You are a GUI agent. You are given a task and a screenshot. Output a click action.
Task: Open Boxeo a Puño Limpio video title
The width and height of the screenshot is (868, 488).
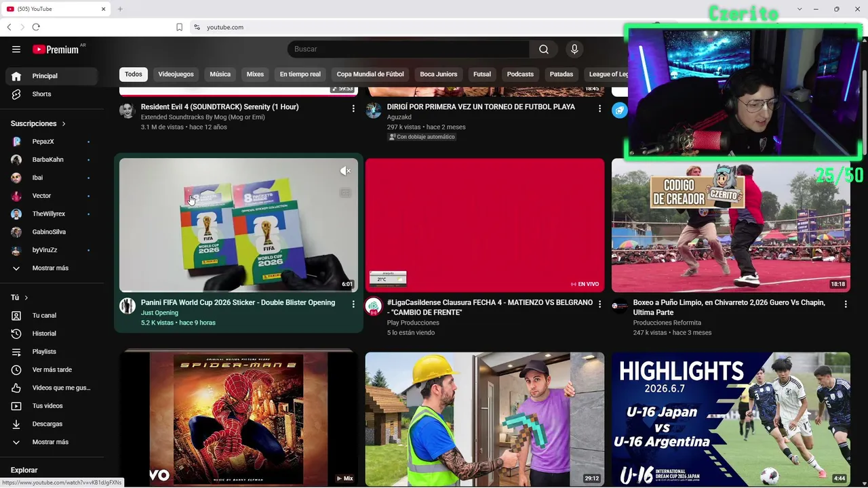click(x=730, y=308)
